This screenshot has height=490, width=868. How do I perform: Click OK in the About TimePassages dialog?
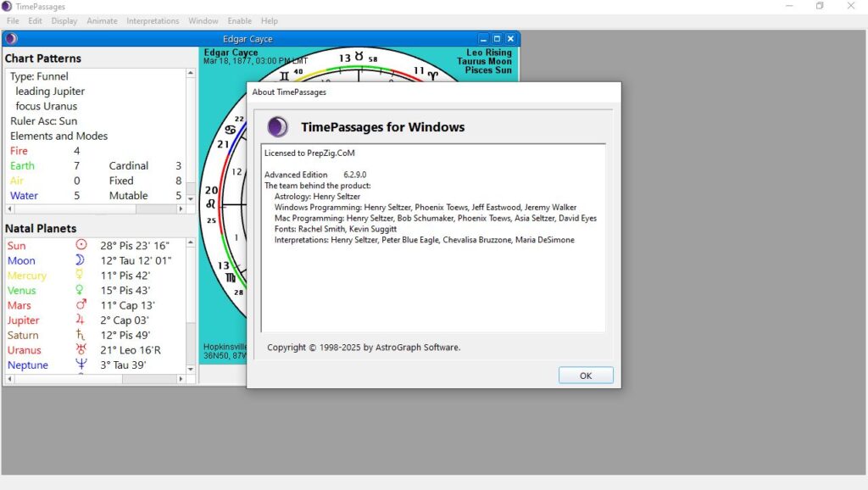586,376
